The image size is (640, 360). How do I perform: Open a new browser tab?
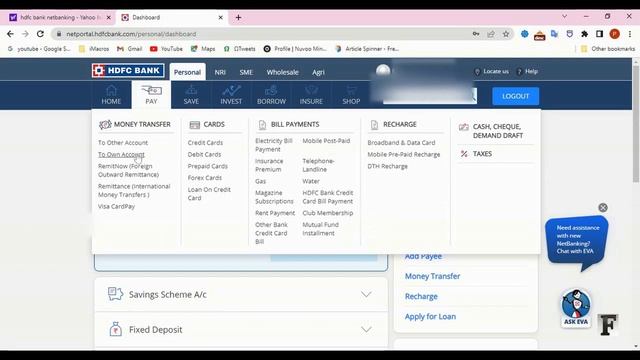click(238, 18)
